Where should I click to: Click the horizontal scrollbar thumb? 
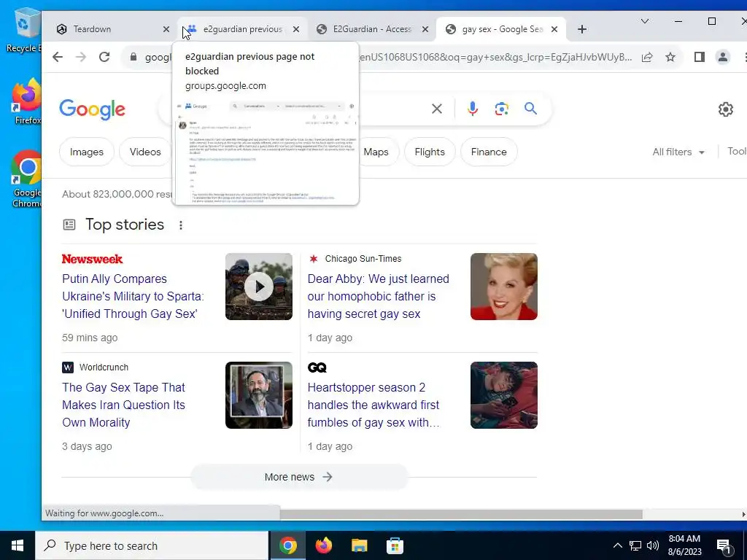(x=461, y=514)
